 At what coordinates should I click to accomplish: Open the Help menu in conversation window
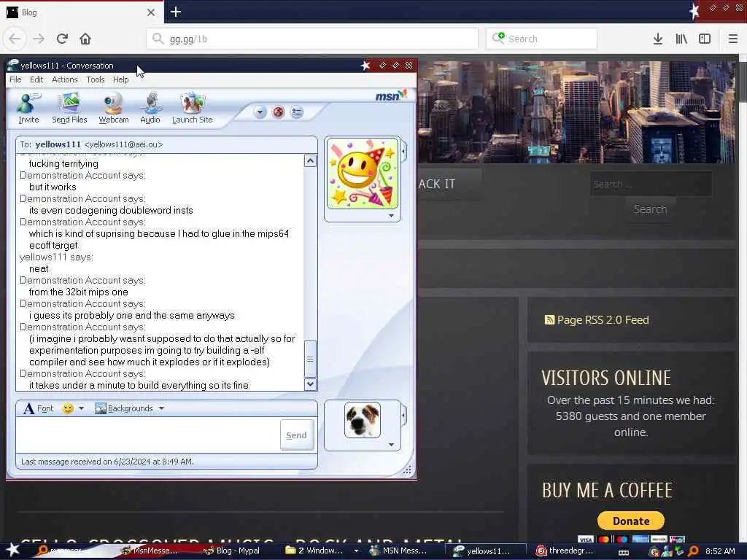[120, 79]
